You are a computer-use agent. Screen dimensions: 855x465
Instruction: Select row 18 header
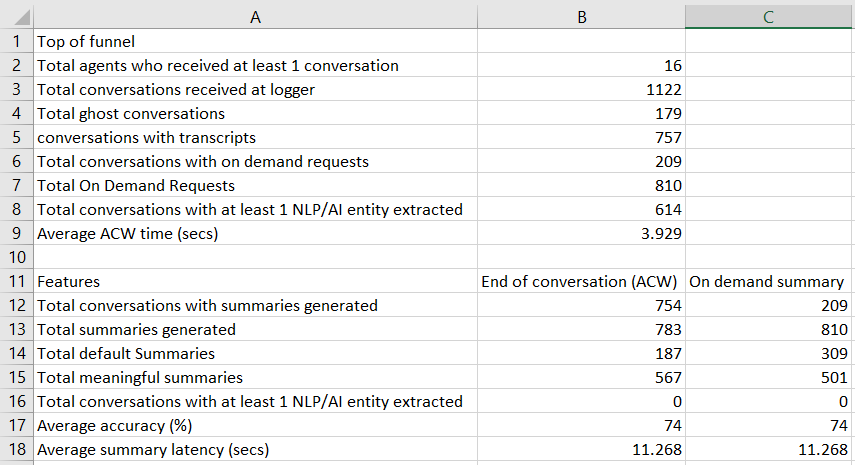(x=16, y=449)
